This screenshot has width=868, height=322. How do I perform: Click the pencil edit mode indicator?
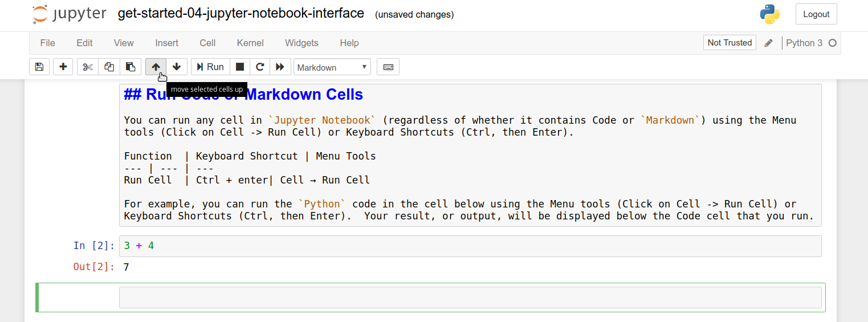pos(769,43)
